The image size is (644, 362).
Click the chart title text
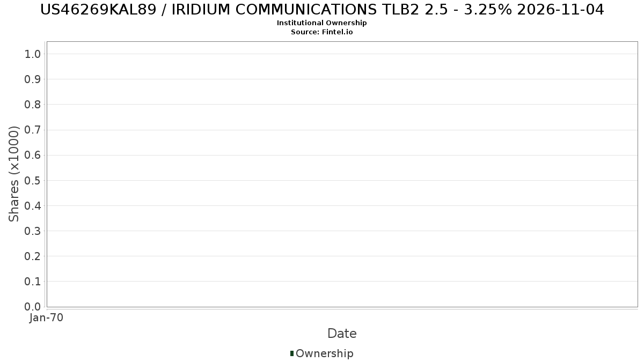click(x=322, y=10)
